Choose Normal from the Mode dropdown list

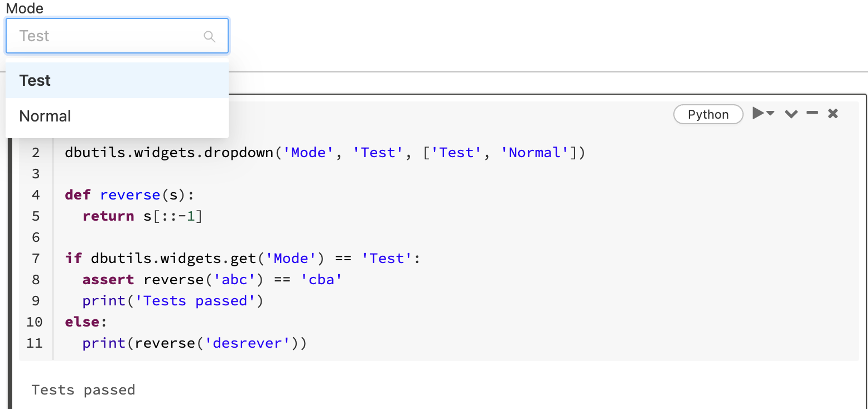(x=117, y=116)
